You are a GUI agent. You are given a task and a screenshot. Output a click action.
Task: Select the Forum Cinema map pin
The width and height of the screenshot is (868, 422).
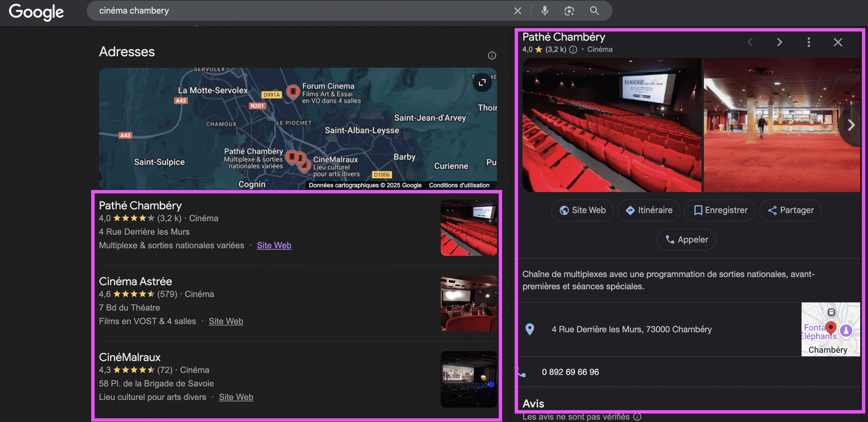click(293, 91)
